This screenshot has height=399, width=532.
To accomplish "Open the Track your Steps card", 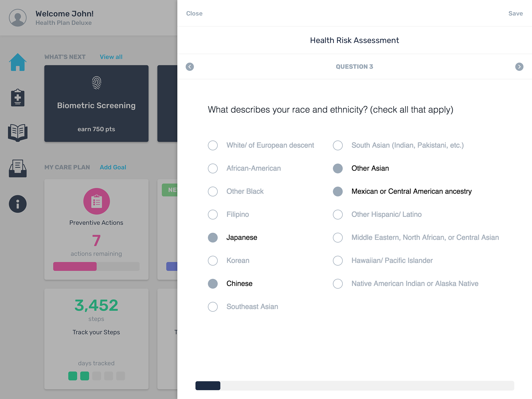I will pos(96,339).
